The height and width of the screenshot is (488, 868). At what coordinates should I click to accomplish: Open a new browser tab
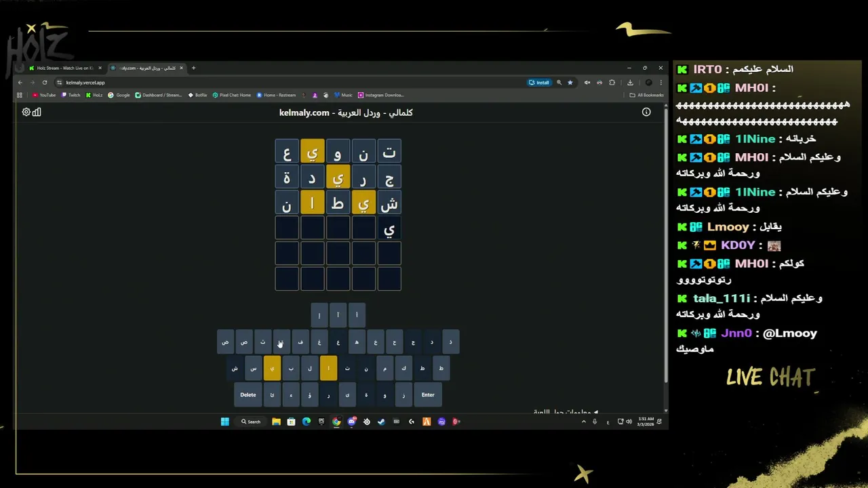193,68
